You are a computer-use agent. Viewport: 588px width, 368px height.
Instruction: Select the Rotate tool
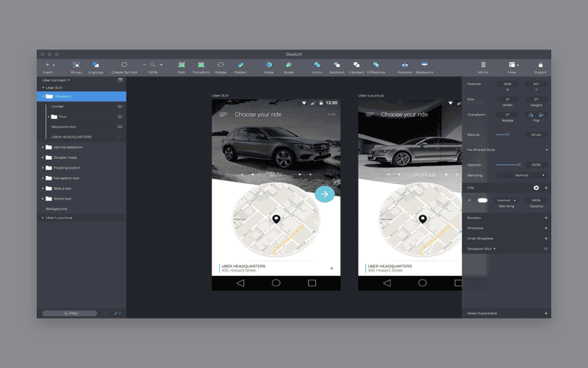pos(220,66)
